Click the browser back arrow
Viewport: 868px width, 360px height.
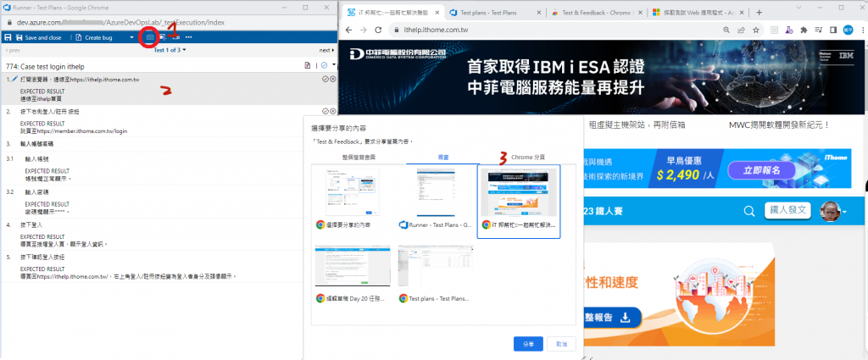(348, 30)
